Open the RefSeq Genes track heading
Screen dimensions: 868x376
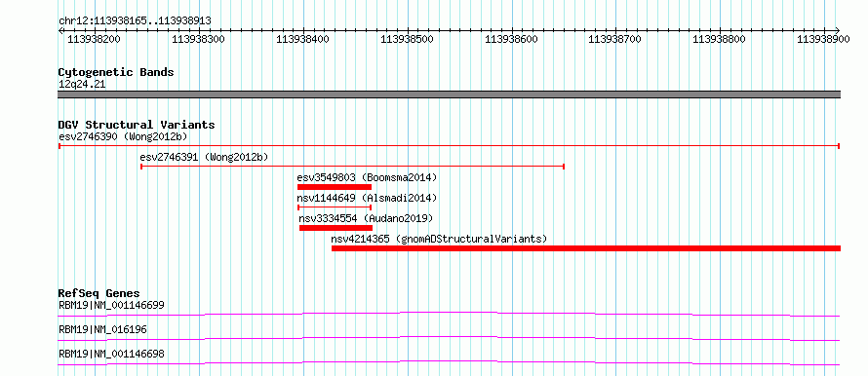pos(99,293)
